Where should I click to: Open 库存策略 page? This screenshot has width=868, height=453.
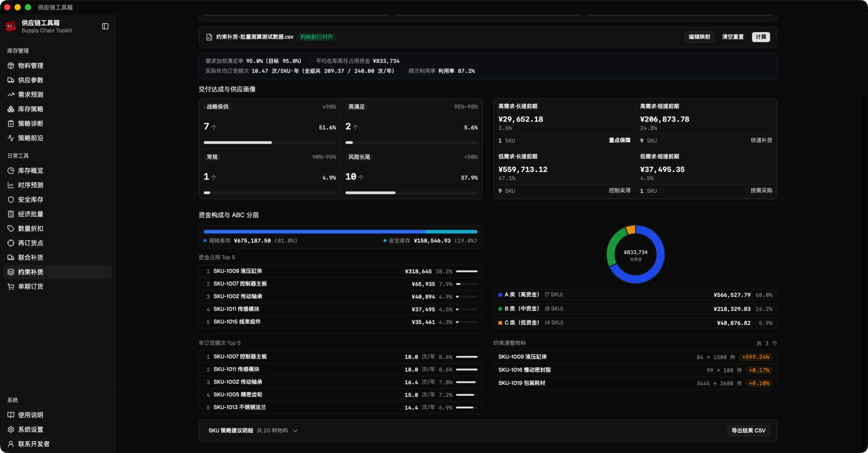pyautogui.click(x=57, y=109)
